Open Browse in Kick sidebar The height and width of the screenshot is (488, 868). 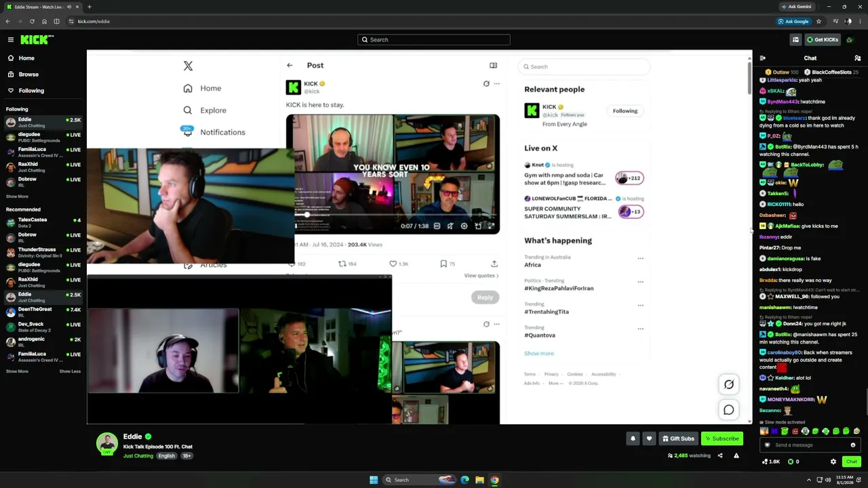[x=28, y=75]
